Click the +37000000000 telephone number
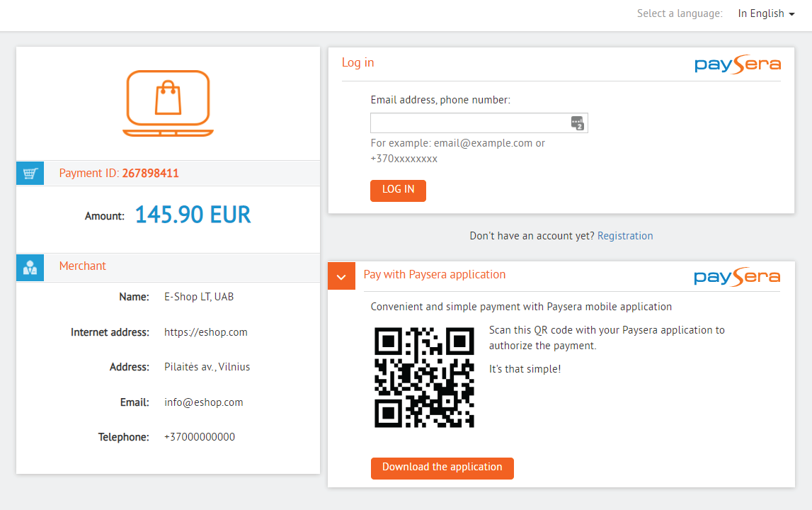The width and height of the screenshot is (812, 510). click(199, 437)
